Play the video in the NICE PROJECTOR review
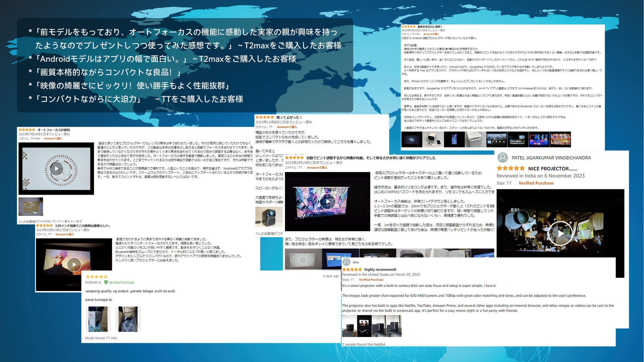This screenshot has width=644, height=362. 560,233
